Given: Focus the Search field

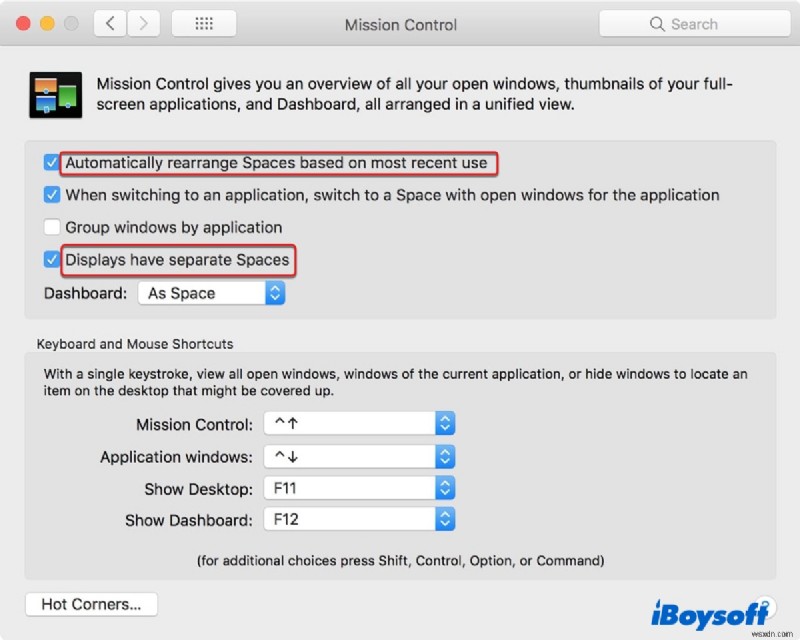Looking at the screenshot, I should 695,23.
